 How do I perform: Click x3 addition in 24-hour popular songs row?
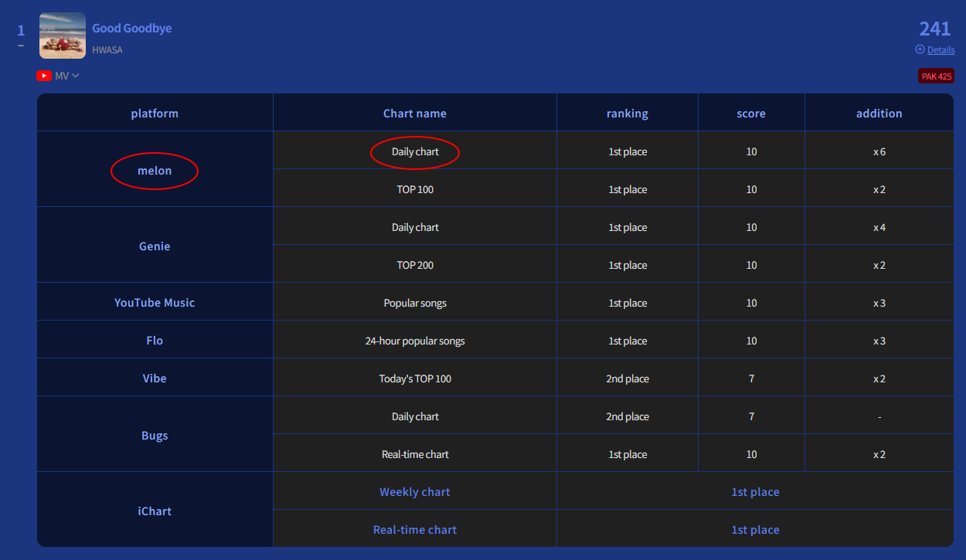879,341
